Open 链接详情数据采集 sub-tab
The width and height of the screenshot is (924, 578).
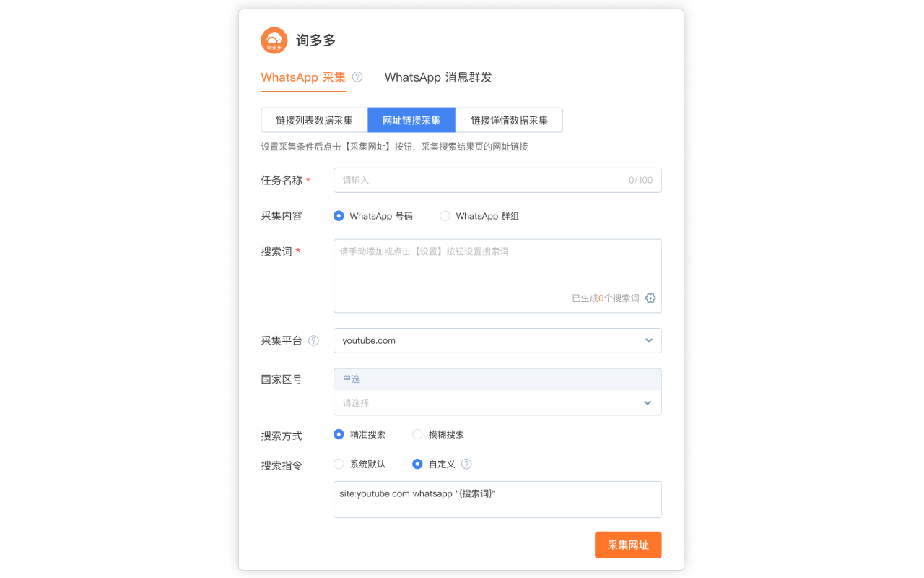point(509,120)
